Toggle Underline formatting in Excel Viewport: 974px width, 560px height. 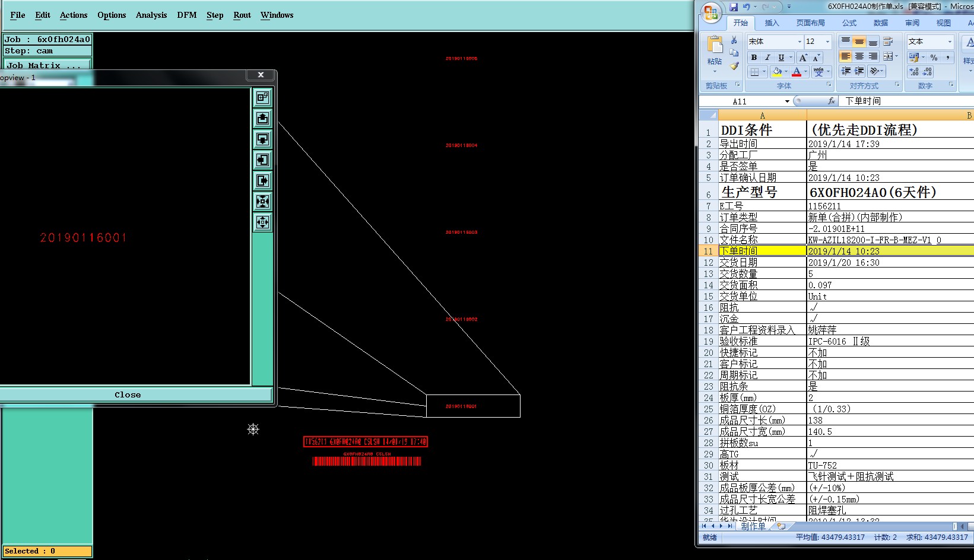781,58
